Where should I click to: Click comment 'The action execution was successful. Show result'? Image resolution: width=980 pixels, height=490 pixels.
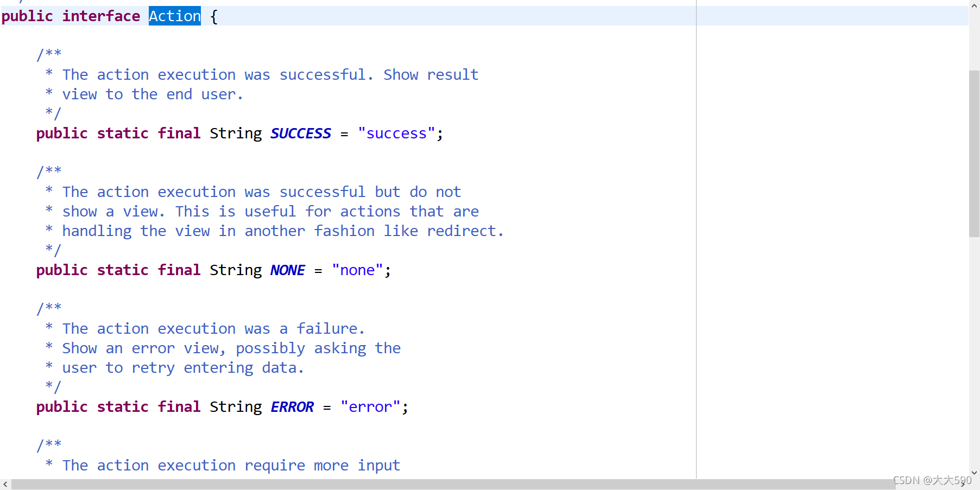click(x=270, y=75)
